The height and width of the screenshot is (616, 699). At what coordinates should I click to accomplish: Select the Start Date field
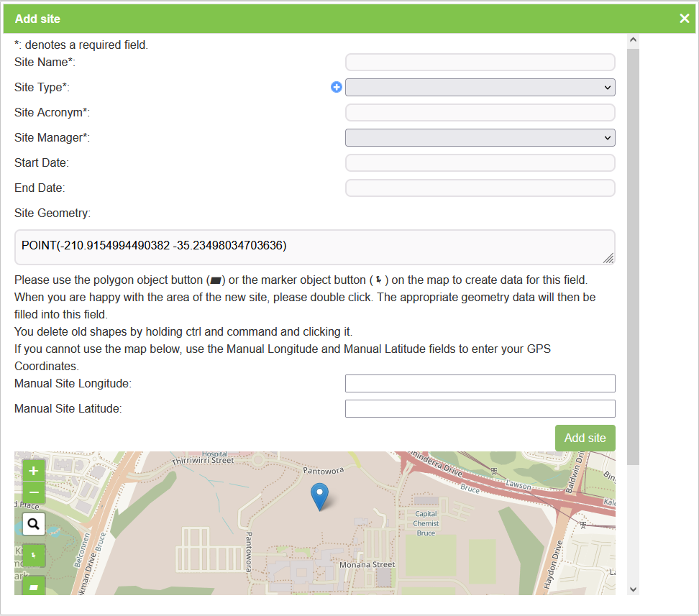[x=480, y=163]
